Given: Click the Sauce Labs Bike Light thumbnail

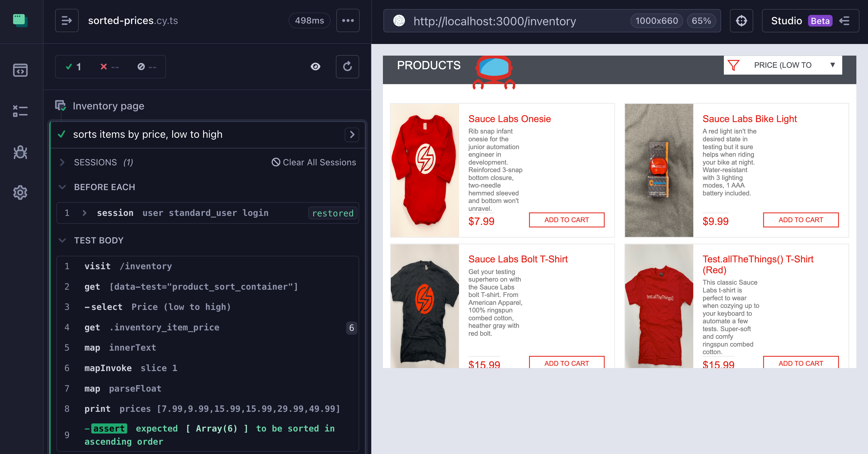Looking at the screenshot, I should [x=659, y=170].
